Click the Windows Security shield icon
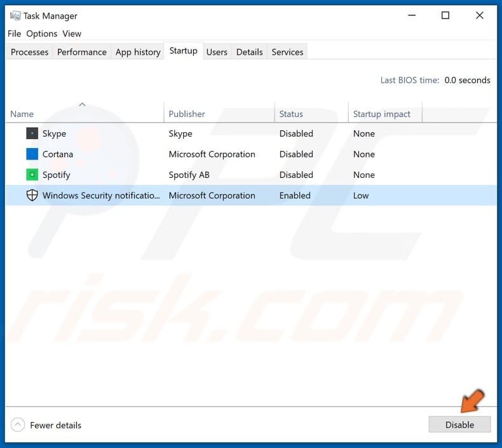 coord(32,195)
